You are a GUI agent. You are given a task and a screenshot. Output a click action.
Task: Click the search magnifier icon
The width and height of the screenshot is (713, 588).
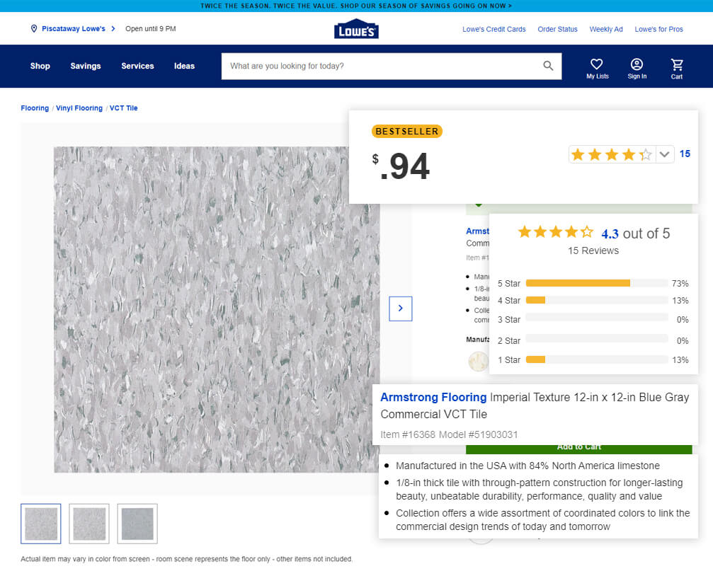(x=549, y=66)
